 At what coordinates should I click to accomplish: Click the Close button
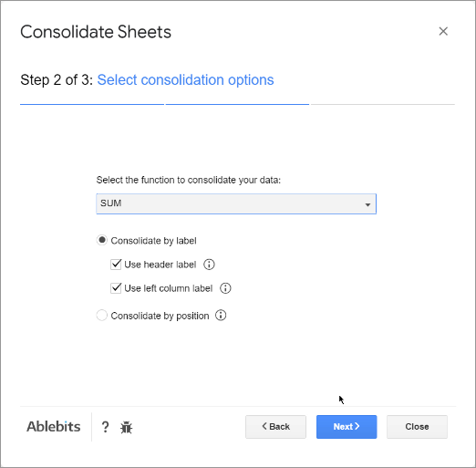417,427
